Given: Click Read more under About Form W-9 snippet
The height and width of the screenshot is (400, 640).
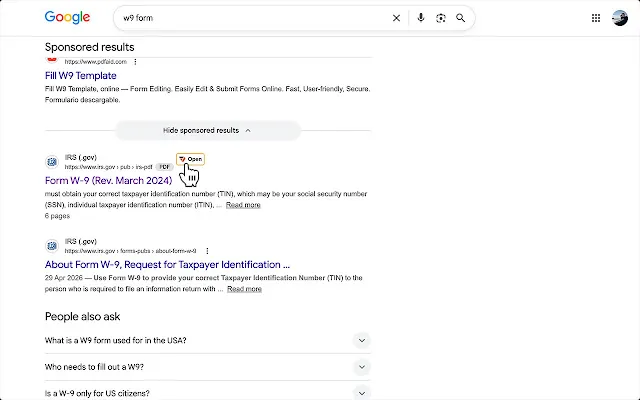Looking at the screenshot, I should point(244,289).
